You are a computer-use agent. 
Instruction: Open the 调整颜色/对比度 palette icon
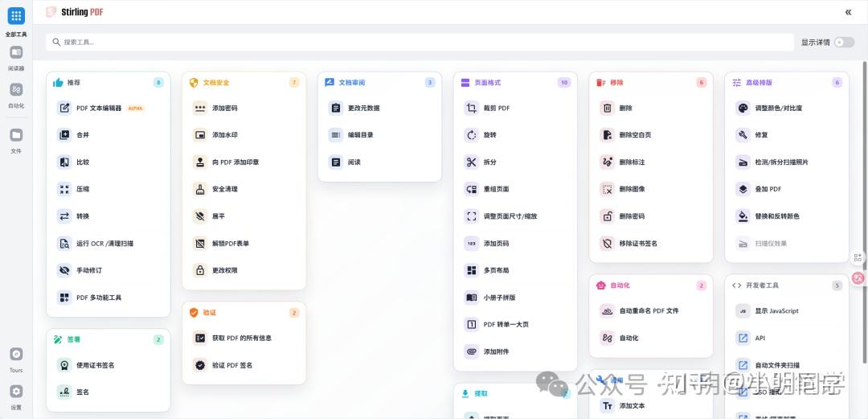(x=743, y=108)
